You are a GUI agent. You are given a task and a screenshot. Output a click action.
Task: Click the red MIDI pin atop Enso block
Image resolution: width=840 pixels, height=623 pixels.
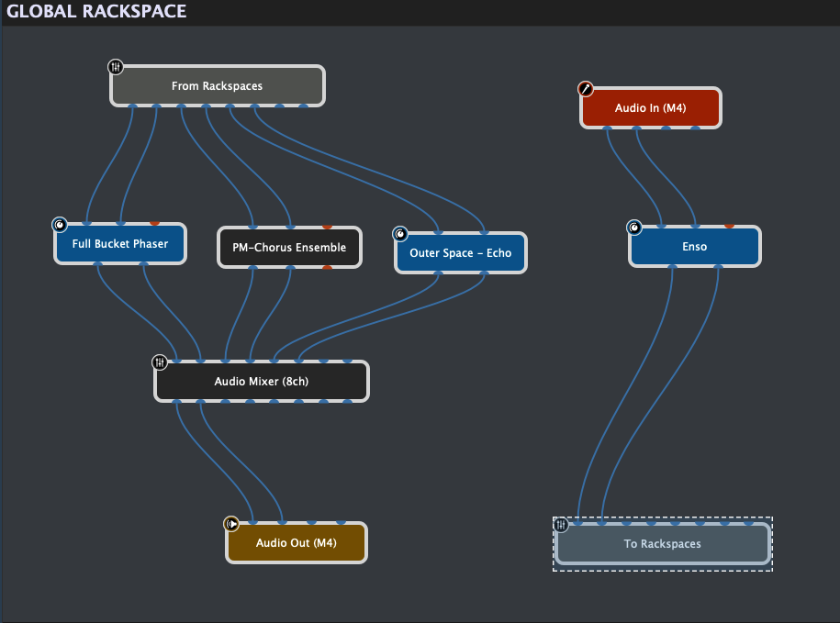point(729,225)
